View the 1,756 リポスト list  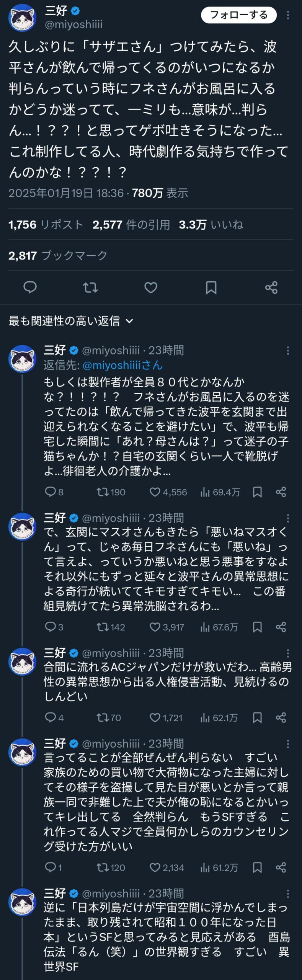[46, 225]
